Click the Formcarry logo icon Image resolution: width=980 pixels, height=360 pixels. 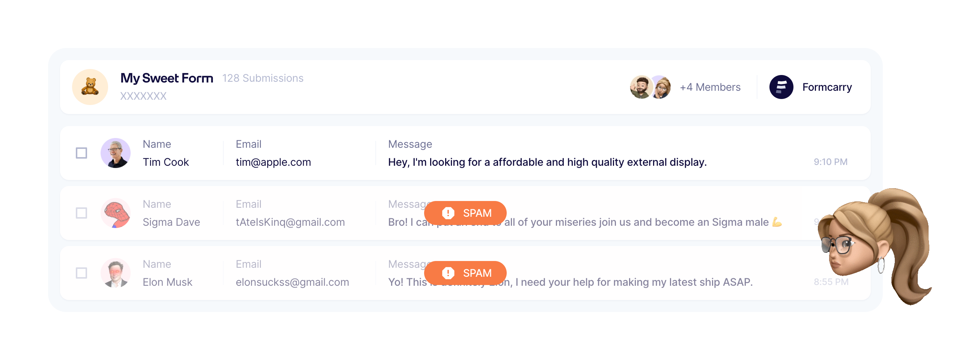[x=781, y=87]
